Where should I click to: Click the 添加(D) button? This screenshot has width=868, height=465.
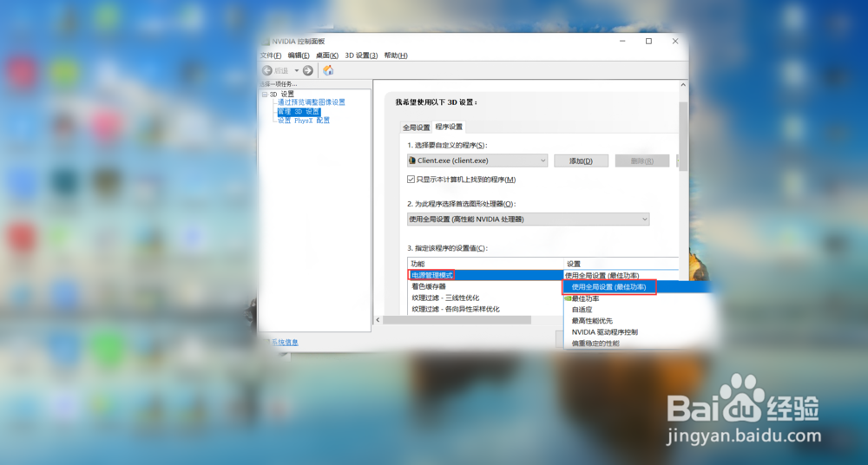pyautogui.click(x=582, y=160)
